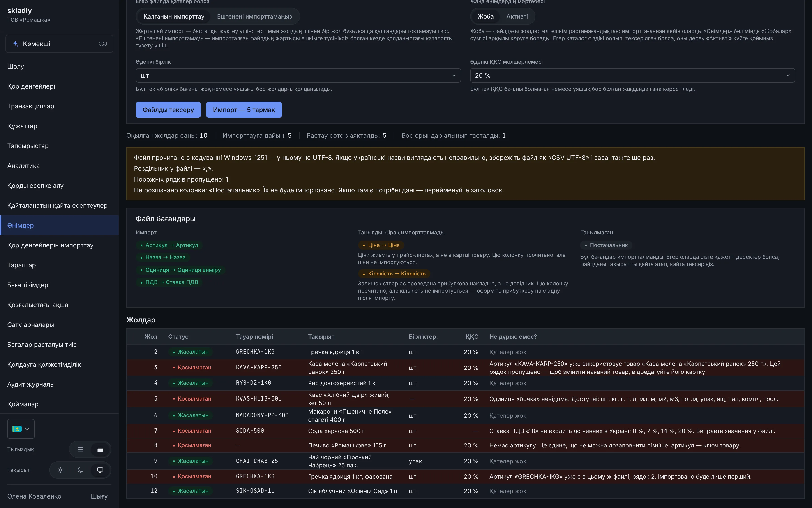Click the «Постачальник» unrecognized column chip
Viewport: 812px width, 508px height.
[606, 245]
